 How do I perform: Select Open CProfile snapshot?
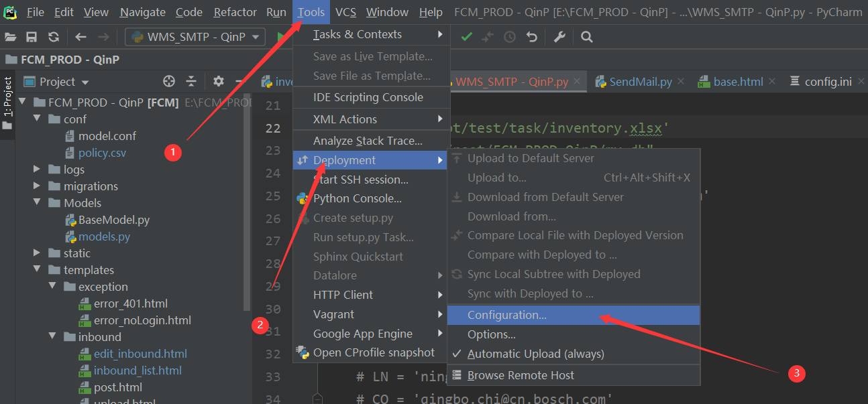click(371, 352)
